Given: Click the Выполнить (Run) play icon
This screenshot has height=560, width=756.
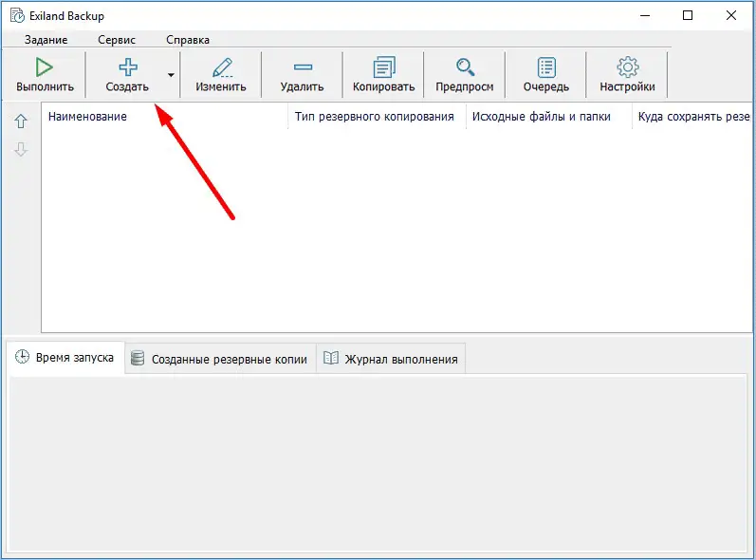Looking at the screenshot, I should point(45,67).
